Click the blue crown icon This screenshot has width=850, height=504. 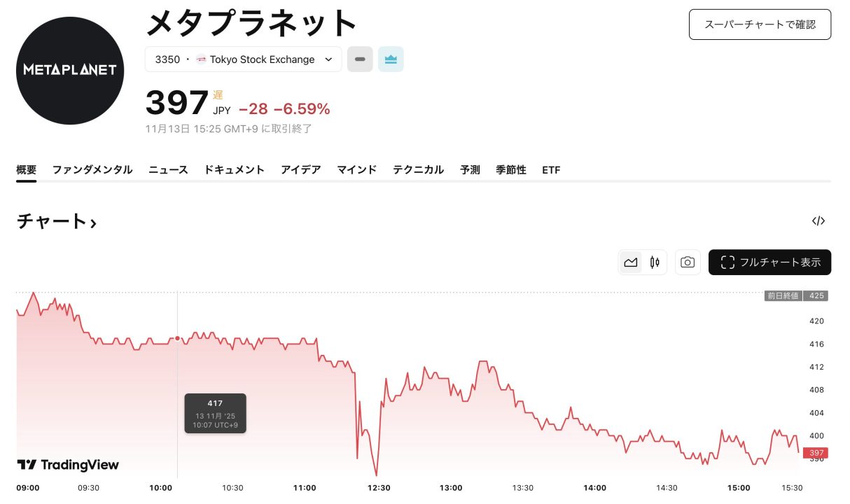[x=391, y=59]
